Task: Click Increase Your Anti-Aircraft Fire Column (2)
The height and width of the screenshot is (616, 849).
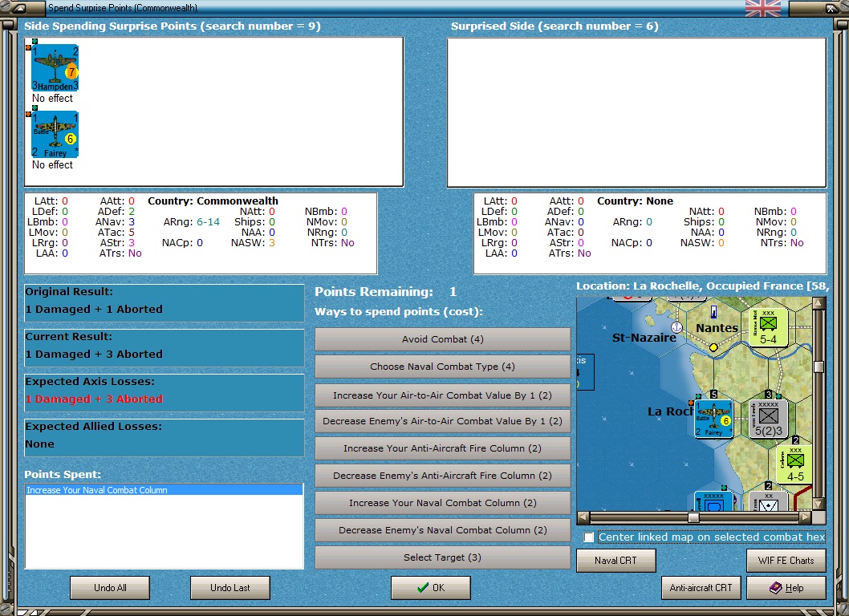Action: tap(442, 448)
